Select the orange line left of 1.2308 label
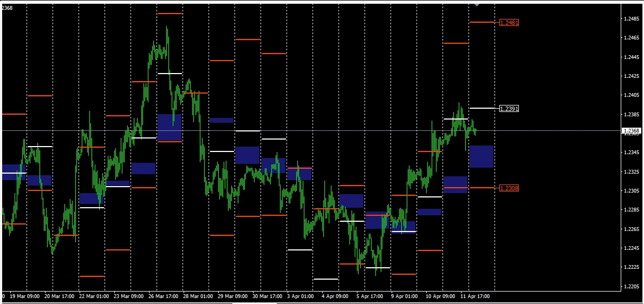 [x=482, y=188]
